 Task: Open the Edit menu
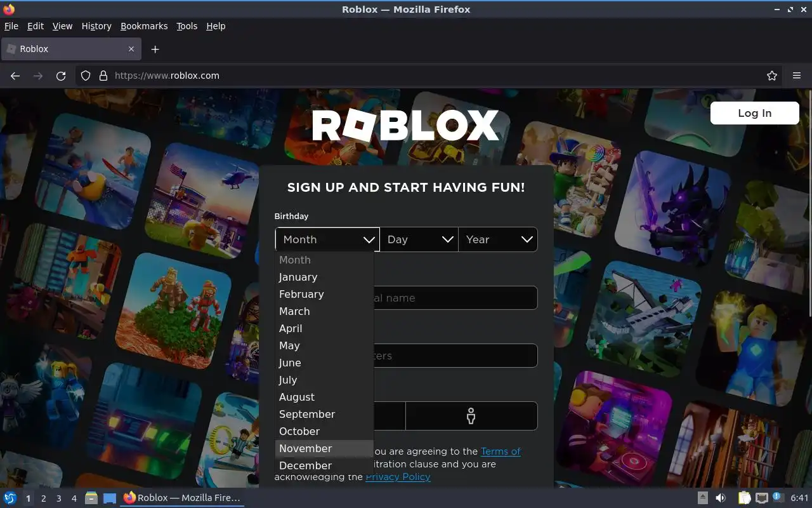[36, 26]
